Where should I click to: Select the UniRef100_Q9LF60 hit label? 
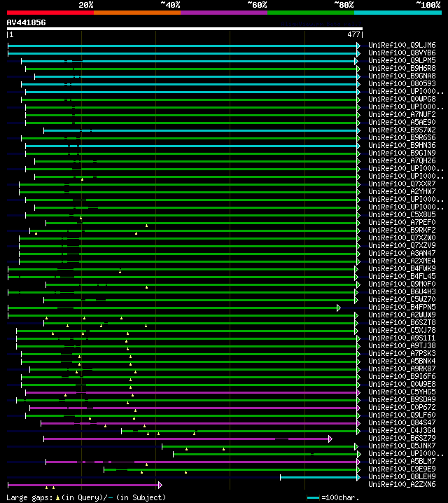(x=402, y=415)
